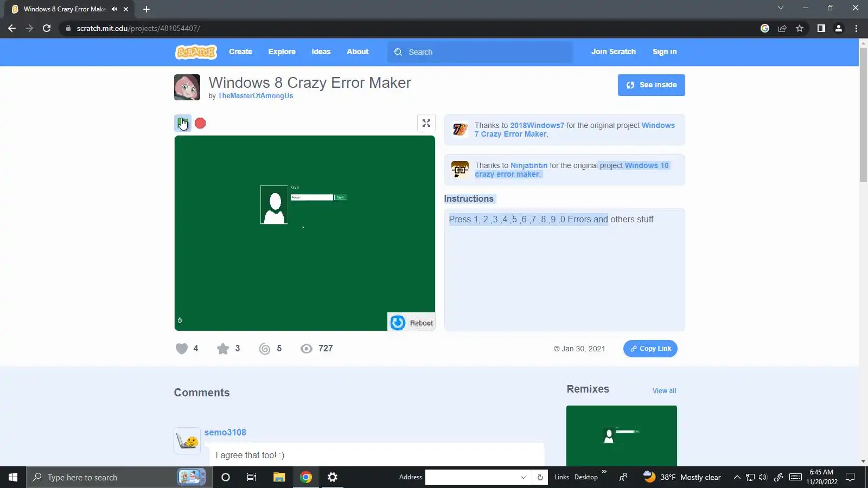868x488 pixels.
Task: Open the first remix thumbnail
Action: pyautogui.click(x=622, y=436)
